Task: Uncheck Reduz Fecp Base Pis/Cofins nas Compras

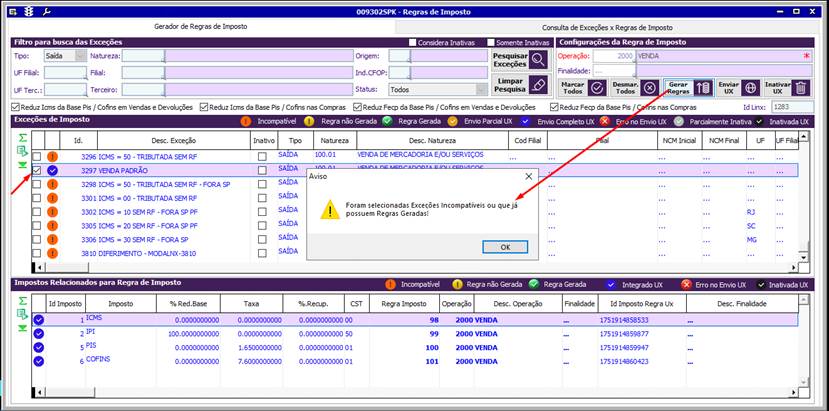Action: pos(554,107)
